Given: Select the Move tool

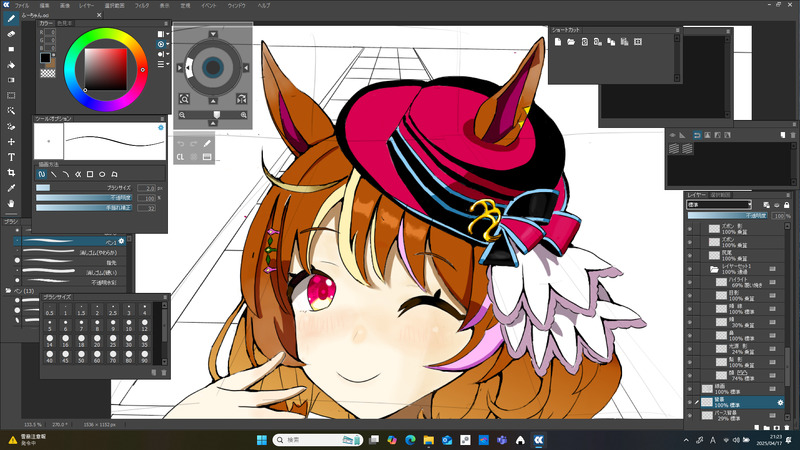Looking at the screenshot, I should (x=11, y=142).
